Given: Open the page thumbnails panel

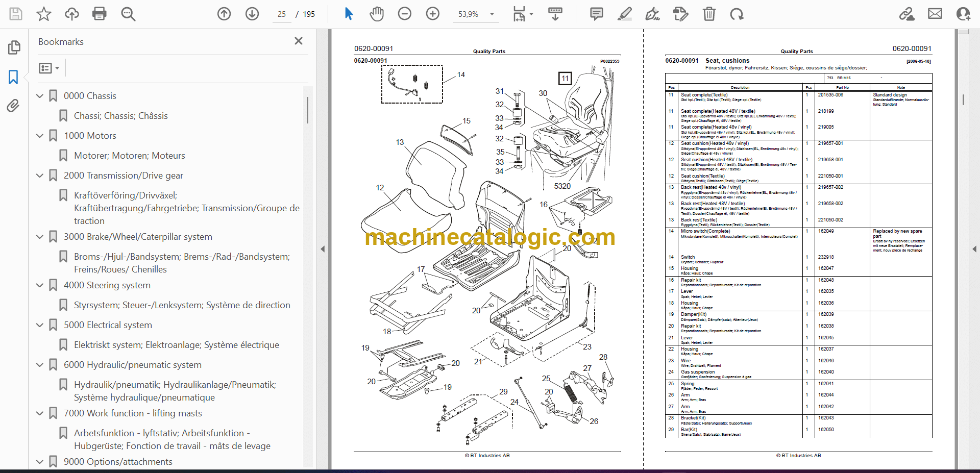Looking at the screenshot, I should (x=14, y=47).
